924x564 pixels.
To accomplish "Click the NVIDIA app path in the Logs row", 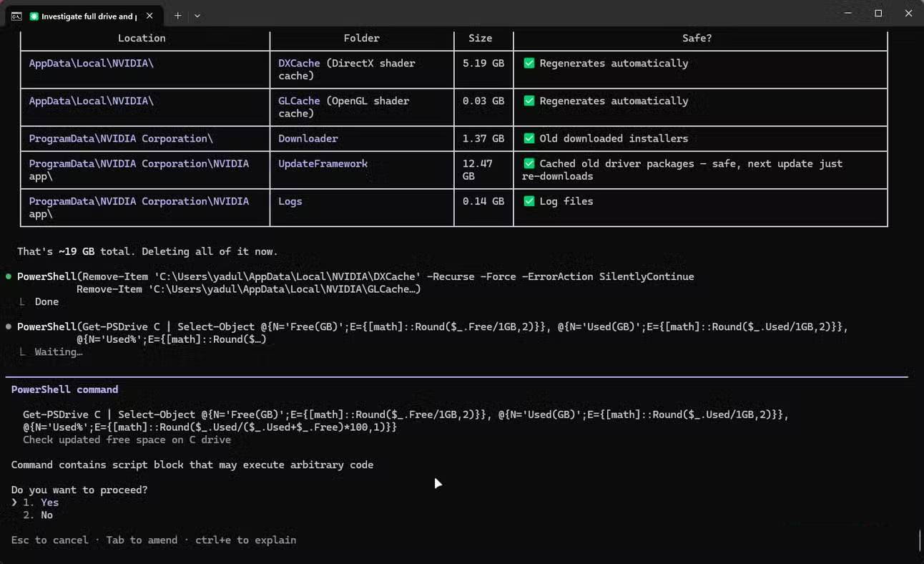I will point(139,208).
